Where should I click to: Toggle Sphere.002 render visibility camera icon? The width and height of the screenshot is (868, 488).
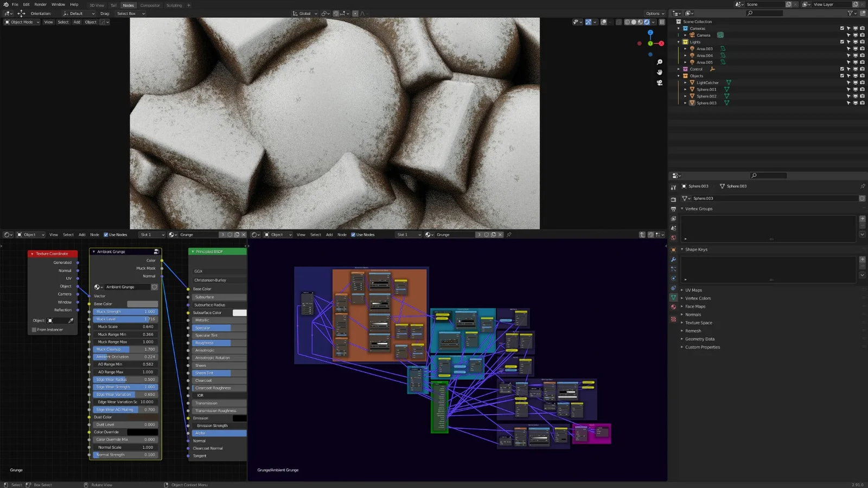(862, 96)
